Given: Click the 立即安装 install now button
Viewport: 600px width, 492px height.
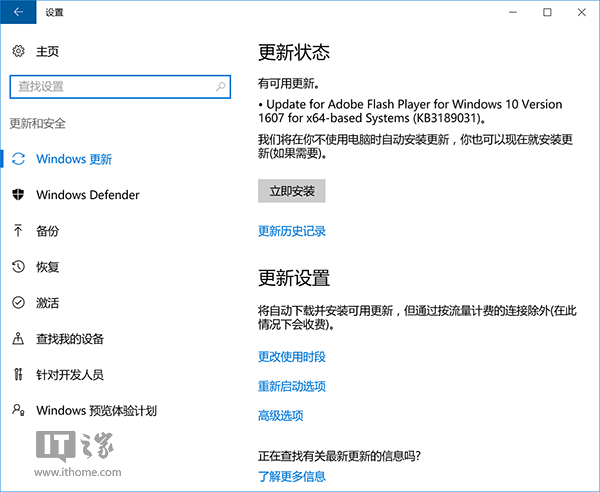Looking at the screenshot, I should [292, 191].
